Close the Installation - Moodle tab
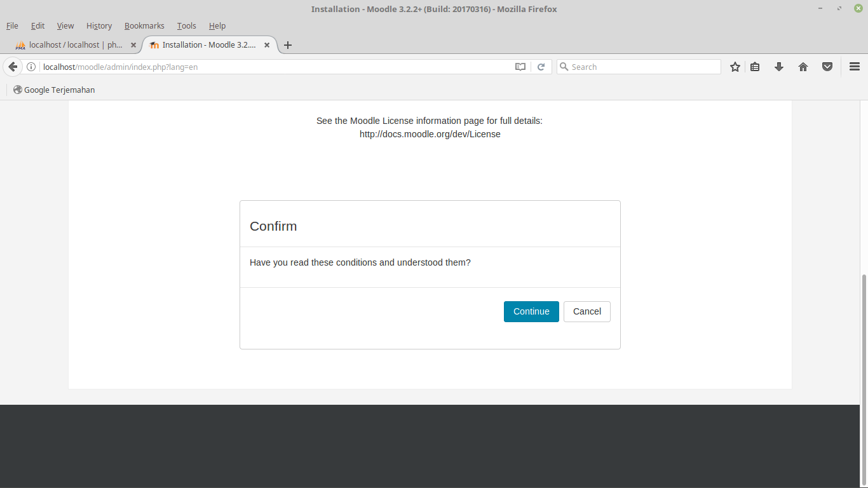This screenshot has width=868, height=488. tap(267, 45)
